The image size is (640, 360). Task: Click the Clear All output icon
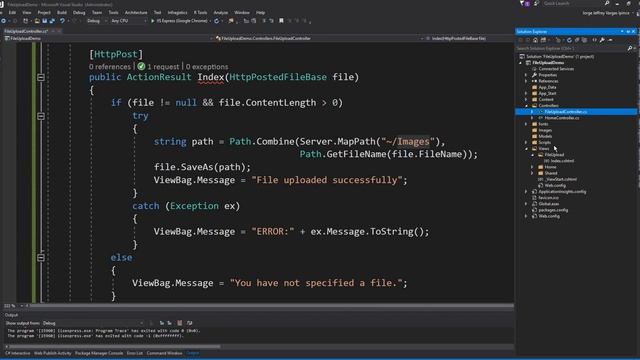point(180,323)
